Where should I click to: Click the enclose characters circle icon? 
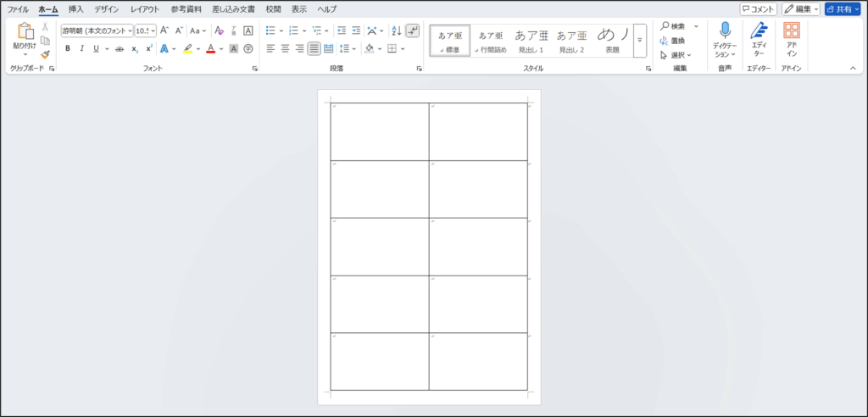tap(248, 48)
